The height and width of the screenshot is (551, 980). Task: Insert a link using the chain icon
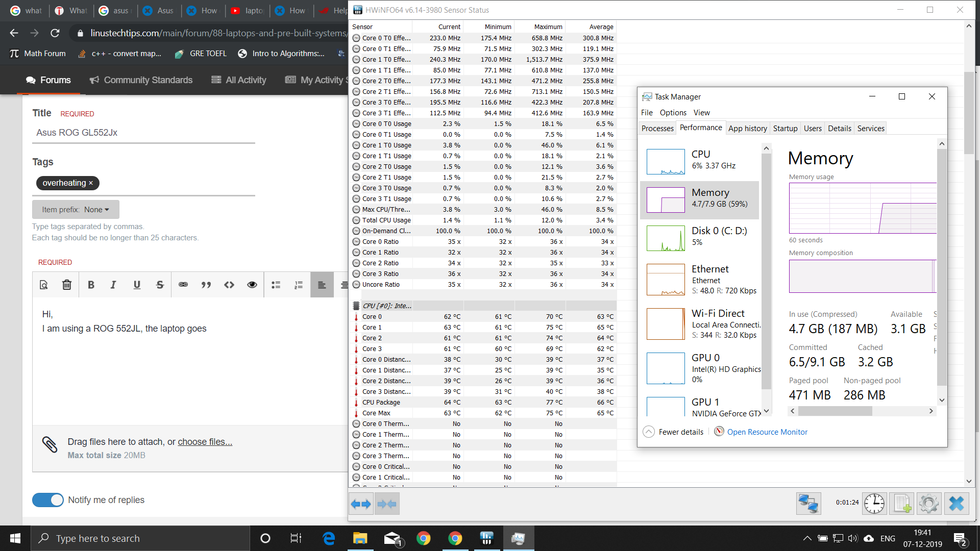click(x=183, y=285)
